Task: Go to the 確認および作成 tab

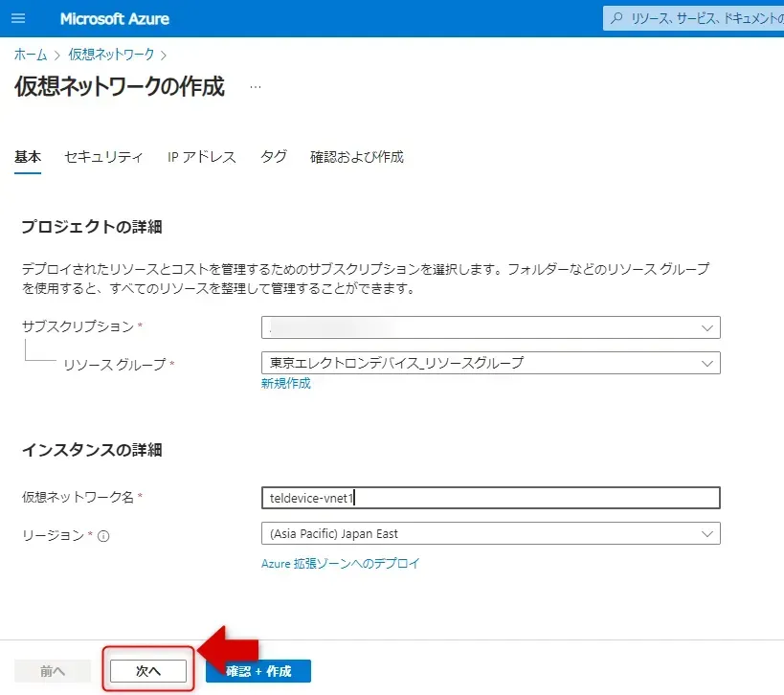Action: click(x=357, y=157)
